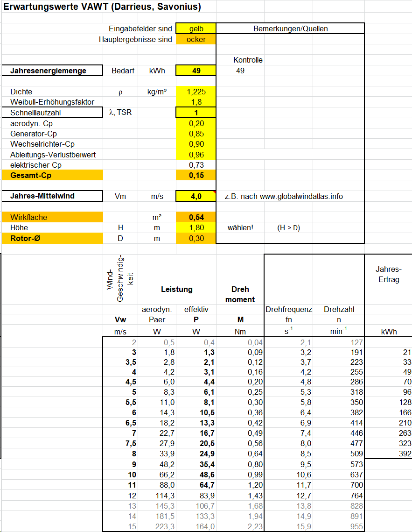
Task: Click the Jahres-Mittelwind input value 4,0
Action: click(196, 196)
